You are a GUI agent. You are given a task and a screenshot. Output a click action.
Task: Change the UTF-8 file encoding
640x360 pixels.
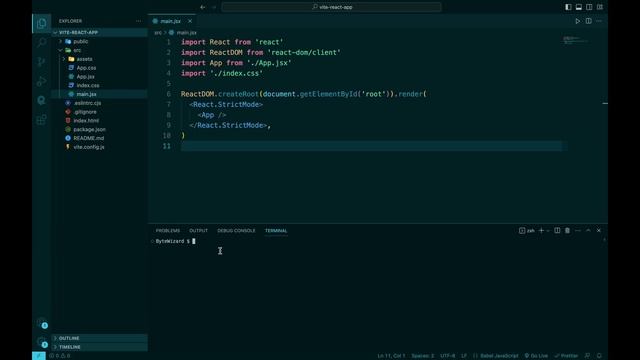(447, 356)
